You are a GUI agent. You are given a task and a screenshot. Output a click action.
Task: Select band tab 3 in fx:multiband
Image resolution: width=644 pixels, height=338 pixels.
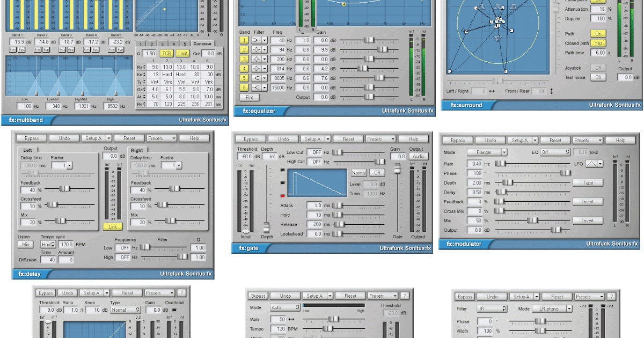pyautogui.click(x=162, y=43)
